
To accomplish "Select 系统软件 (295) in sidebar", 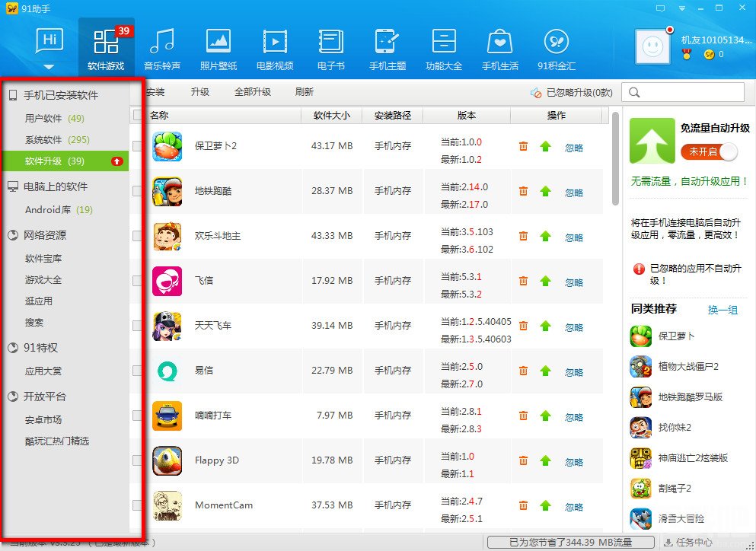I will pos(57,140).
